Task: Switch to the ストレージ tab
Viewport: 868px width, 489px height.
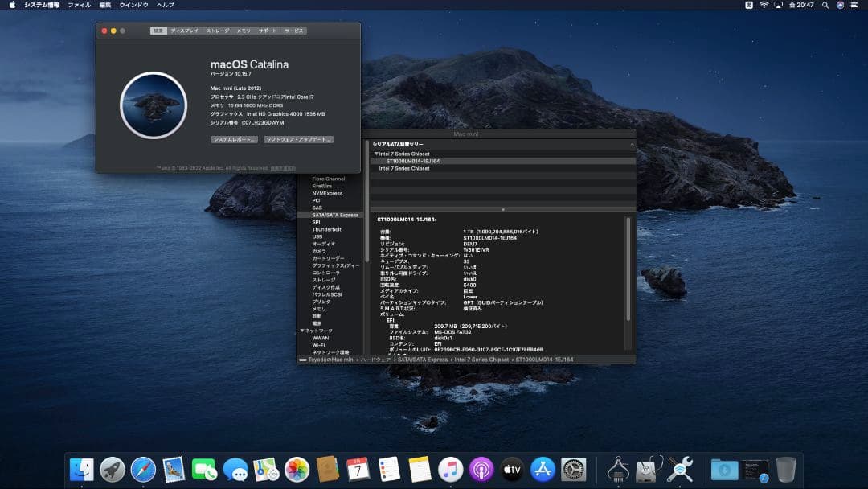Action: [218, 31]
